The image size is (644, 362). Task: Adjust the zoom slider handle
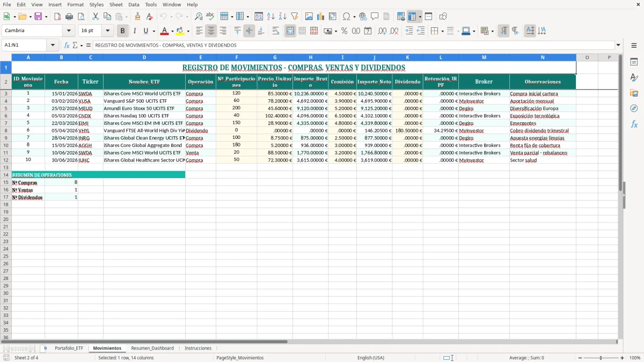601,358
